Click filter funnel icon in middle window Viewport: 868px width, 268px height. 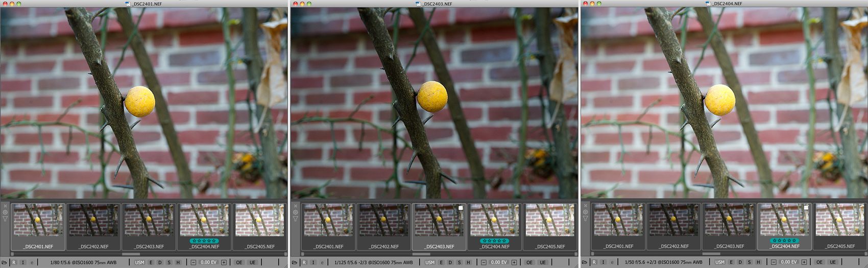(x=295, y=218)
